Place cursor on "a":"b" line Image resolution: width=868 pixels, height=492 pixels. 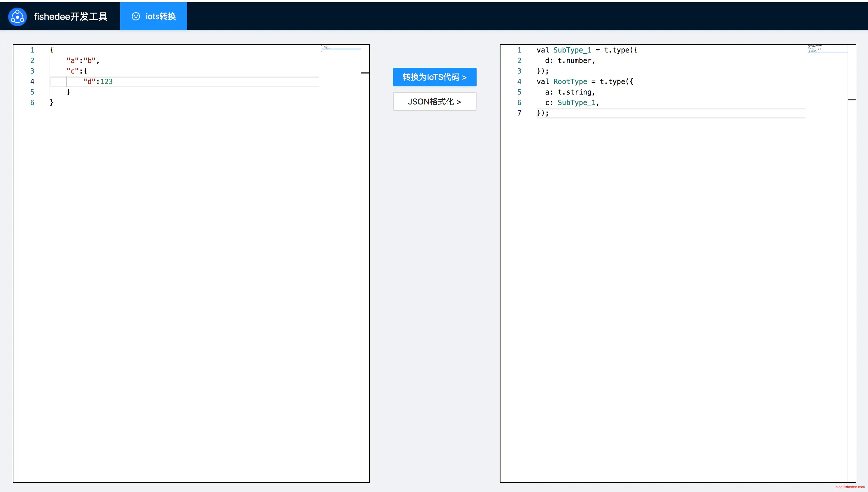[83, 60]
